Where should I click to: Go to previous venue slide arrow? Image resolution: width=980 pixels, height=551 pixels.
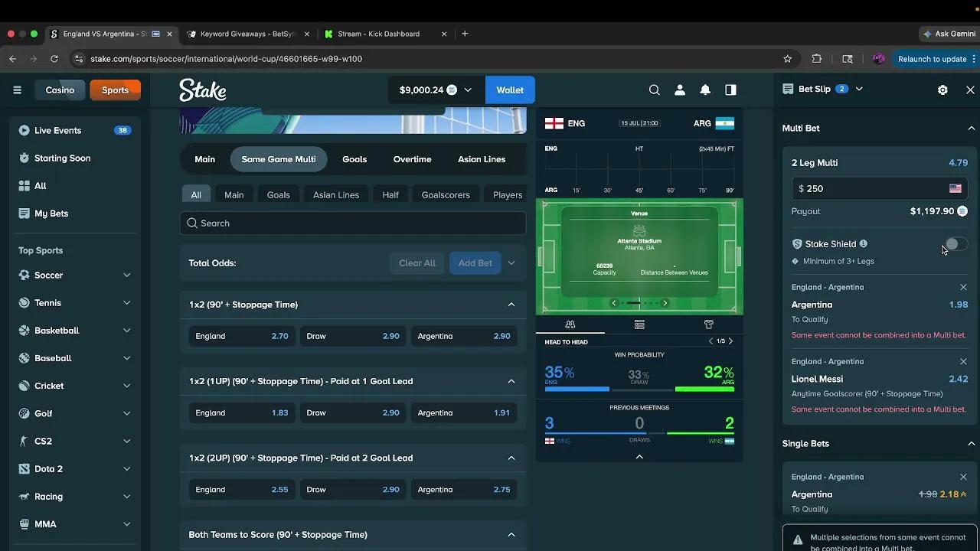613,303
